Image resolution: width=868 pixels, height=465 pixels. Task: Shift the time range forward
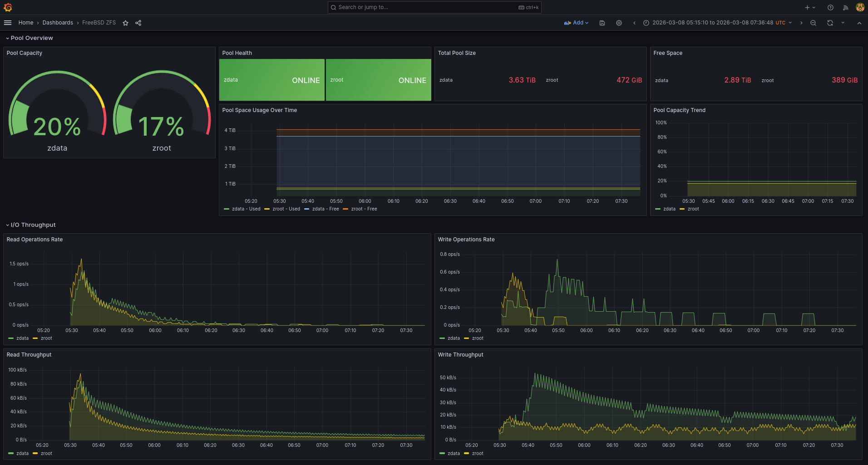coord(801,23)
